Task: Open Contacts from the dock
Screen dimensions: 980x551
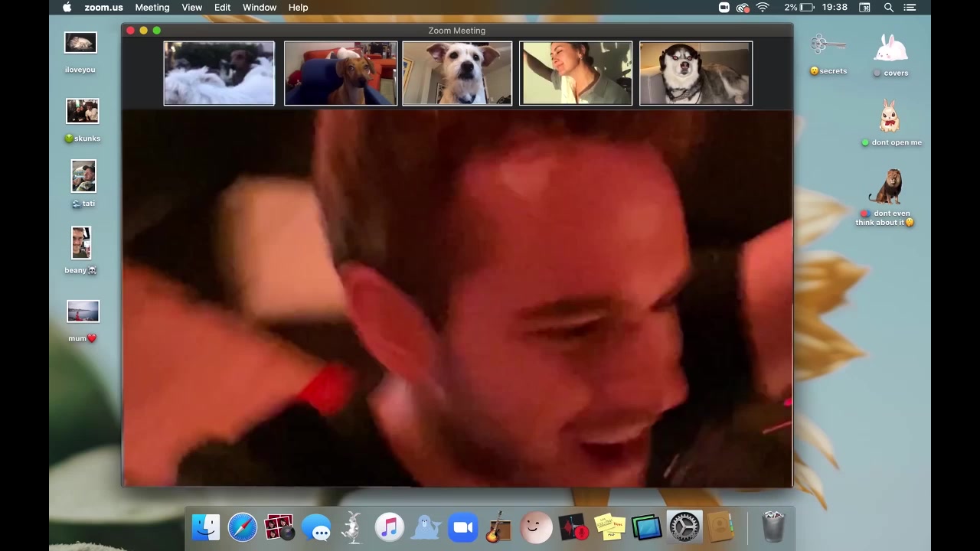Action: (720, 527)
